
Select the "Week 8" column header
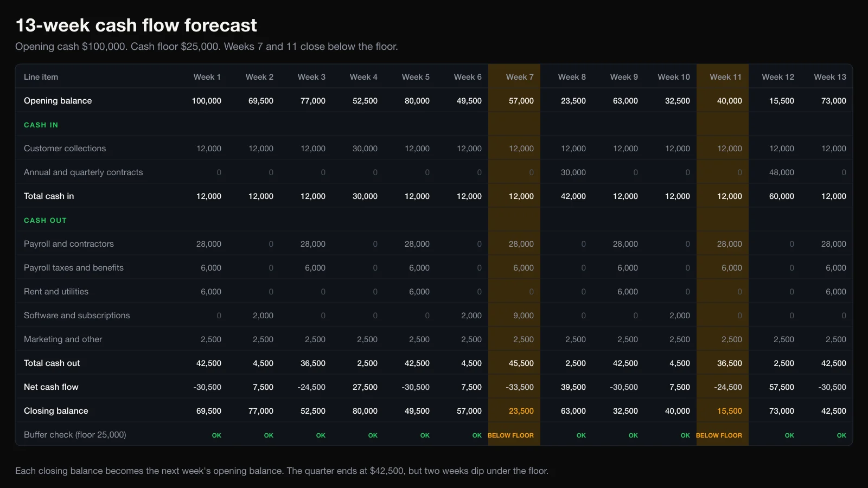coord(572,77)
